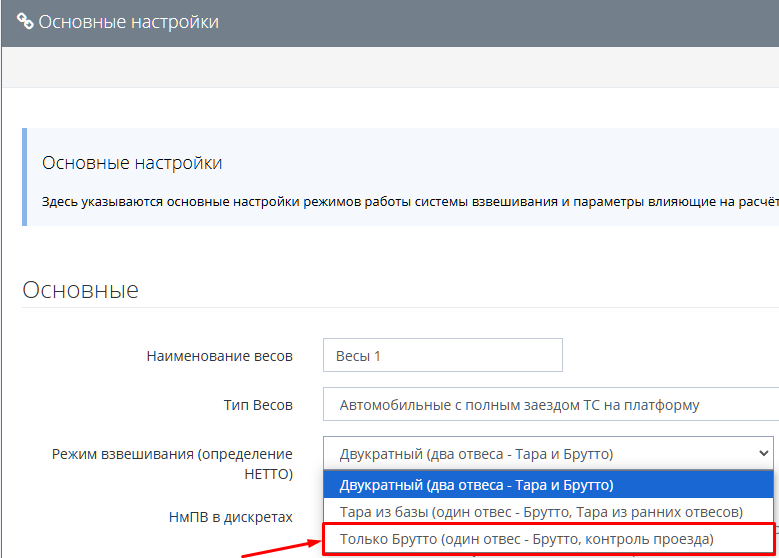Viewport: 779px width, 558px height.
Task: Choose 'Только Брутто' weighing mode option
Action: click(527, 539)
